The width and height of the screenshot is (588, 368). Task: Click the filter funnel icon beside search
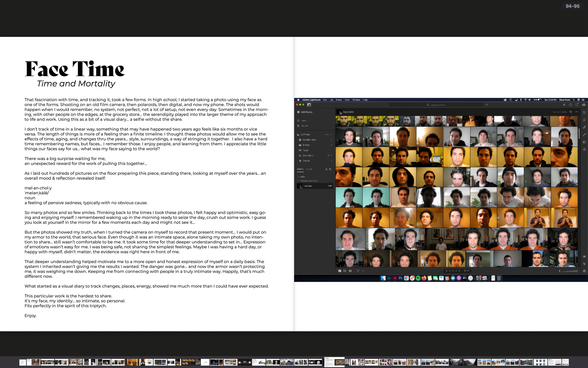(487, 105)
